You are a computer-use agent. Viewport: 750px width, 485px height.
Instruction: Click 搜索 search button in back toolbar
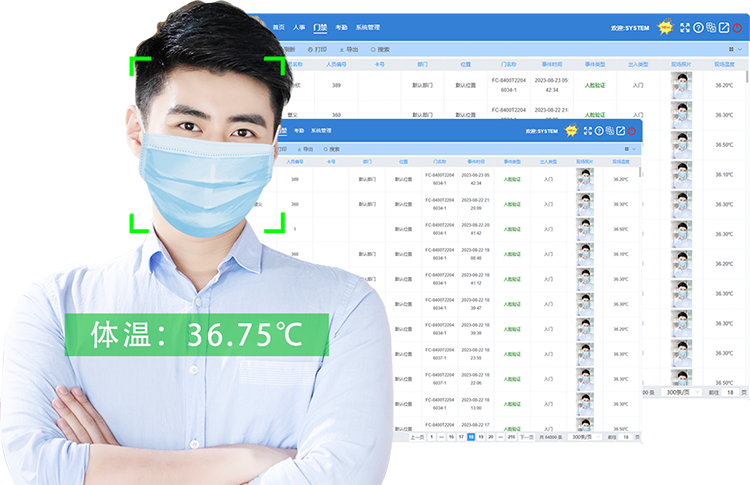pyautogui.click(x=380, y=48)
